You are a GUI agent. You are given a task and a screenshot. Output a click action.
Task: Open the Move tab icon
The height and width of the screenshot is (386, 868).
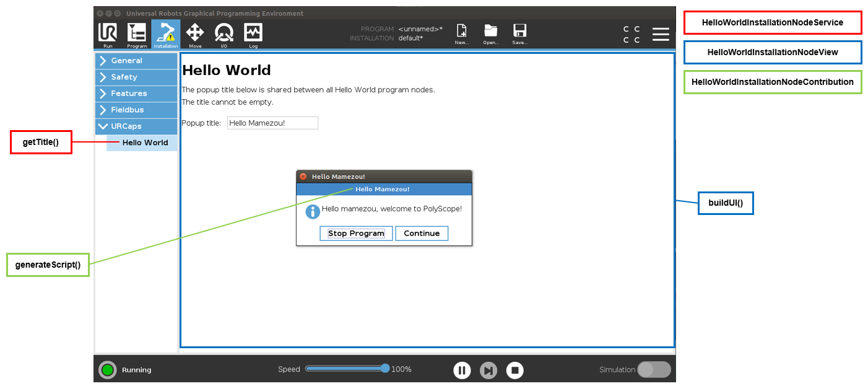pos(195,35)
